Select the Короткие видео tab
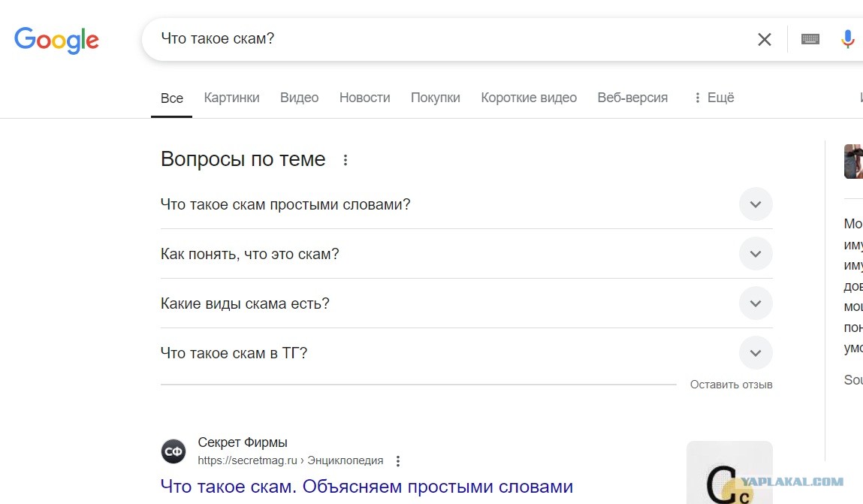This screenshot has height=504, width=863. pos(529,98)
